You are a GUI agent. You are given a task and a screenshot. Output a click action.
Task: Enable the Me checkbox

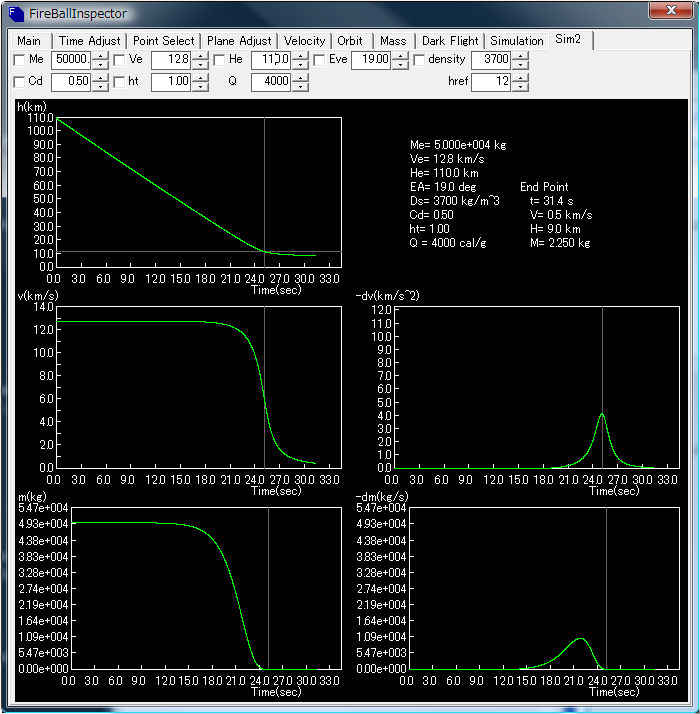point(19,60)
